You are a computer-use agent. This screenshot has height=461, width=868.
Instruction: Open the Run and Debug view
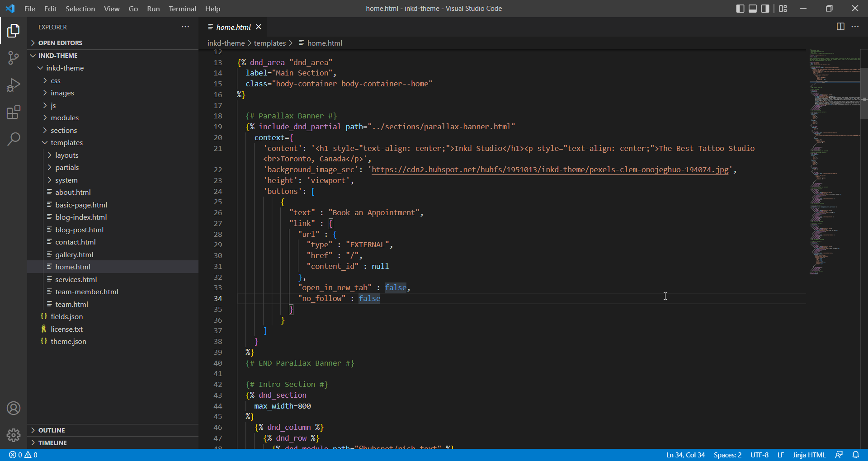(x=14, y=85)
